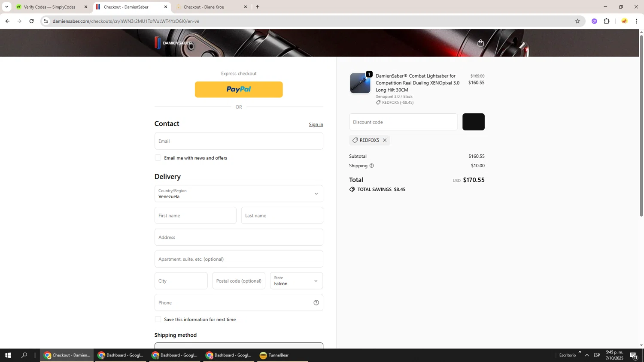Click the Postal code field

pos(239,281)
